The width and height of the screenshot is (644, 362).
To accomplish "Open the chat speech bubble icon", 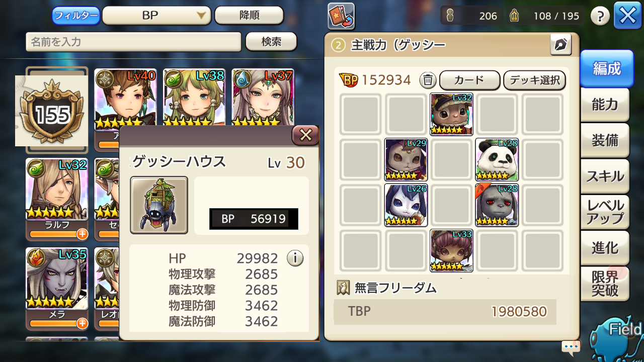I will pyautogui.click(x=571, y=346).
